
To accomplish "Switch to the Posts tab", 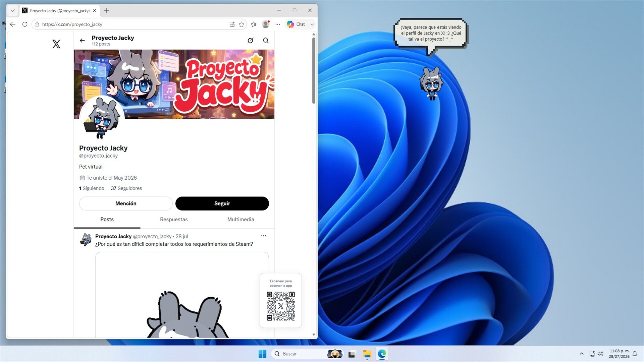I will [x=107, y=220].
